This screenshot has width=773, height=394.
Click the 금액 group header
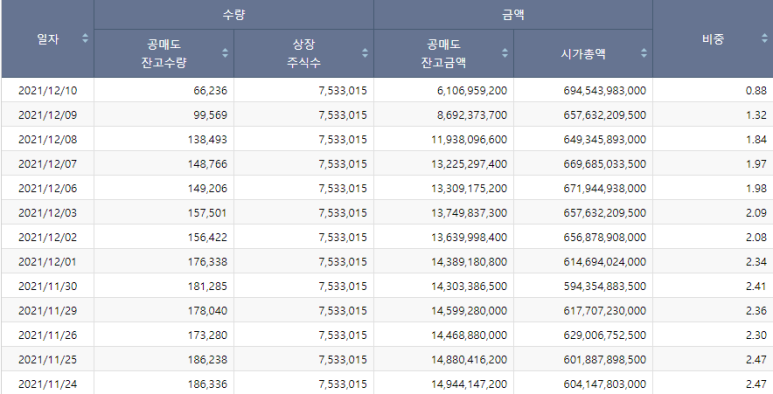pyautogui.click(x=513, y=15)
